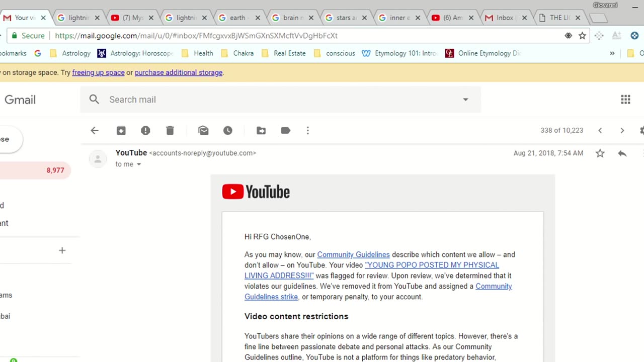644x362 pixels.
Task: Show the newer email arrow
Action: [x=600, y=131]
